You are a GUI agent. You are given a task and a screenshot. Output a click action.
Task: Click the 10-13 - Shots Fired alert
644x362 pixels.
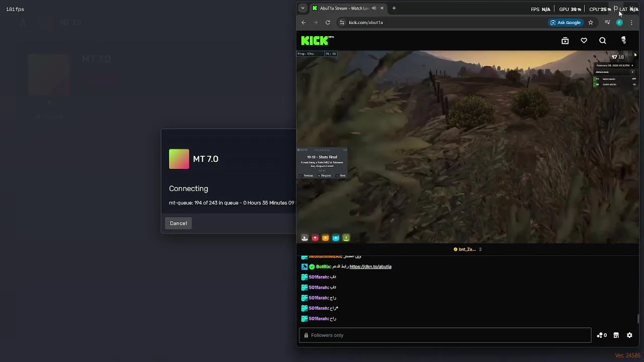(322, 163)
